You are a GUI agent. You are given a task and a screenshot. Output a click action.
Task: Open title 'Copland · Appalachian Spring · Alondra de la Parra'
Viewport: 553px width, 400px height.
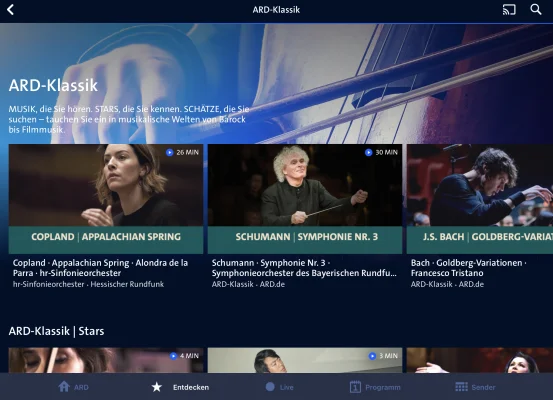(101, 268)
